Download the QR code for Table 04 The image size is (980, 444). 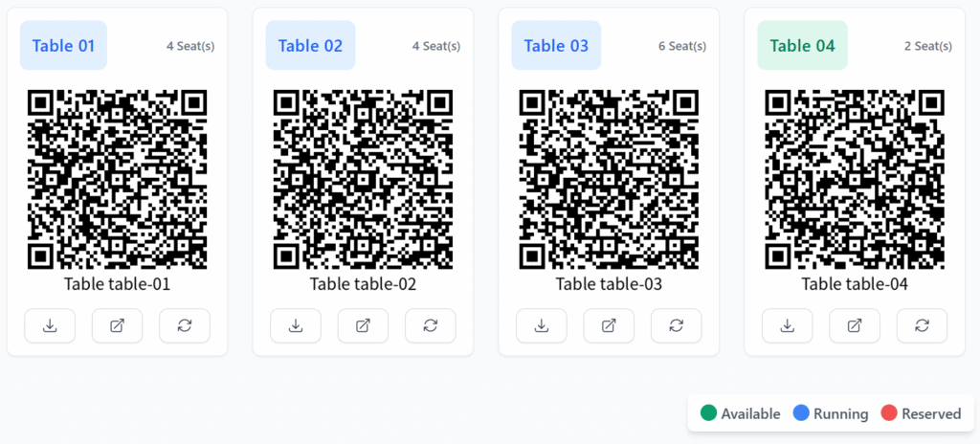point(788,325)
